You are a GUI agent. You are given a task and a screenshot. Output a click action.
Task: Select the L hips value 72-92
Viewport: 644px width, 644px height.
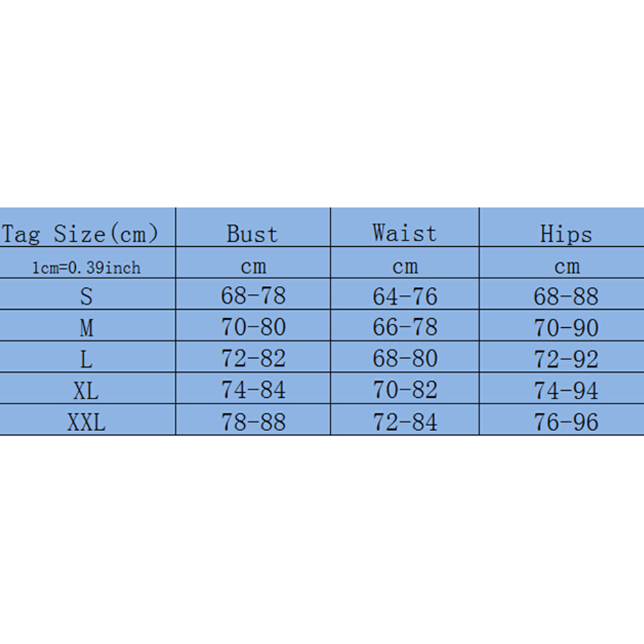pyautogui.click(x=566, y=359)
